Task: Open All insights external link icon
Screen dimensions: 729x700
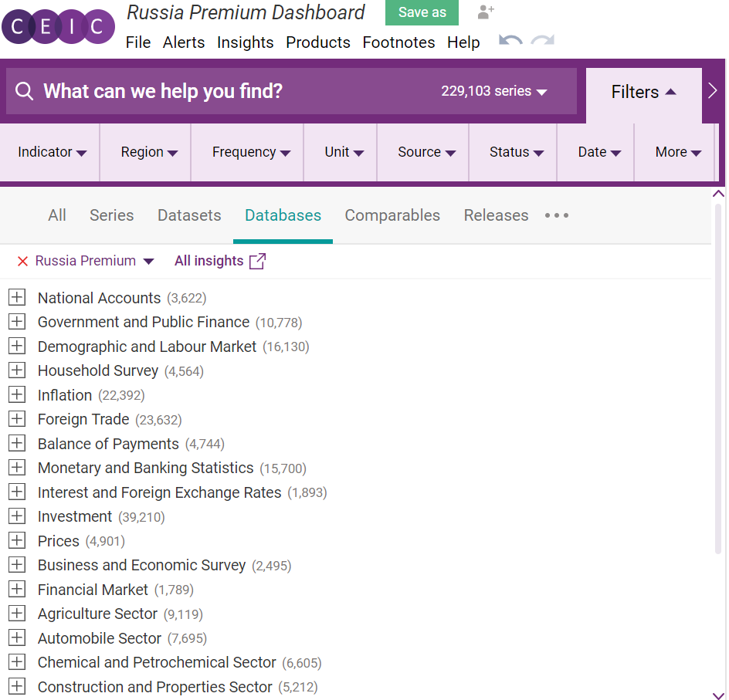Action: (x=258, y=261)
